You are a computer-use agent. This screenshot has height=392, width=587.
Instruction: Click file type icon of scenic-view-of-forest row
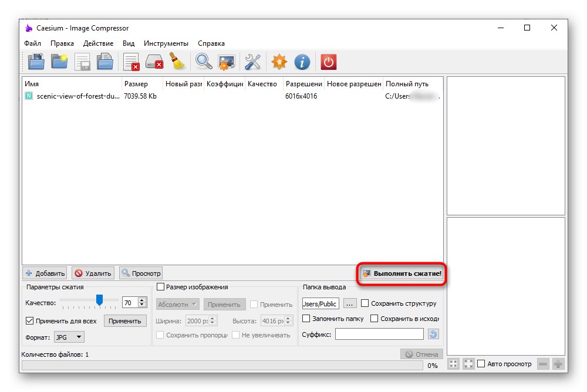(29, 96)
